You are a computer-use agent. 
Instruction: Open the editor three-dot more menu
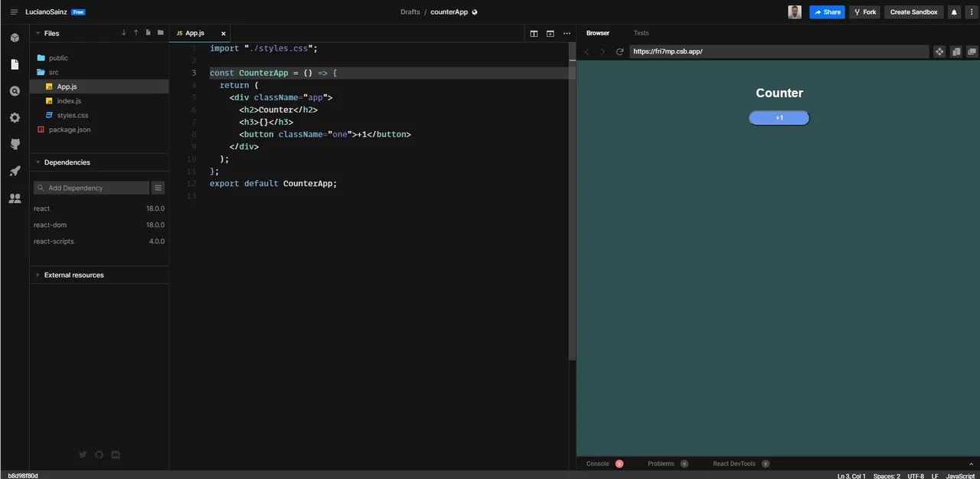tap(567, 34)
